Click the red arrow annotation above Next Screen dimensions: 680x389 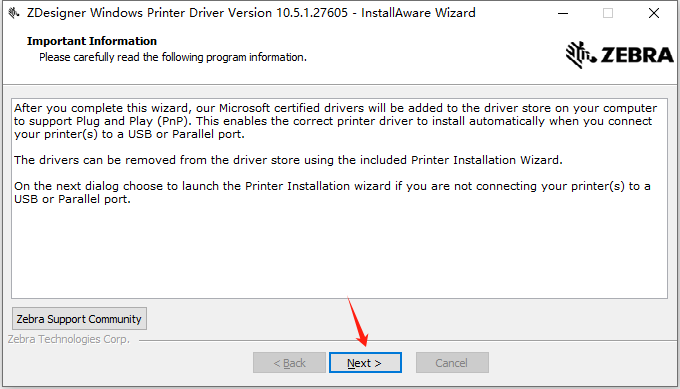358,321
